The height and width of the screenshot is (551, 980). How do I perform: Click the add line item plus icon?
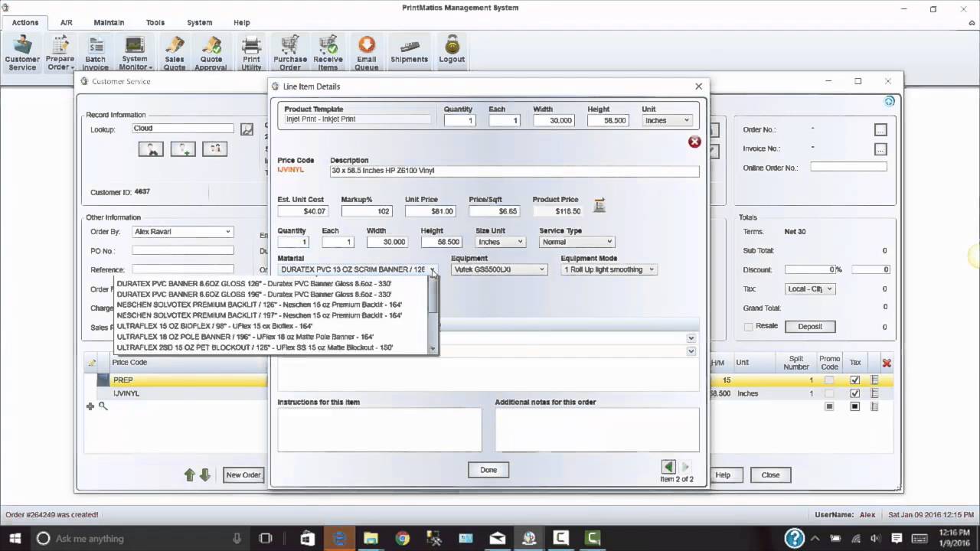(90, 406)
